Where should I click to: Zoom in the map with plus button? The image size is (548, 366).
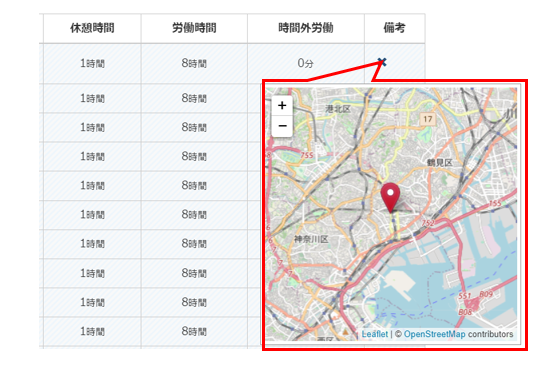tap(282, 106)
